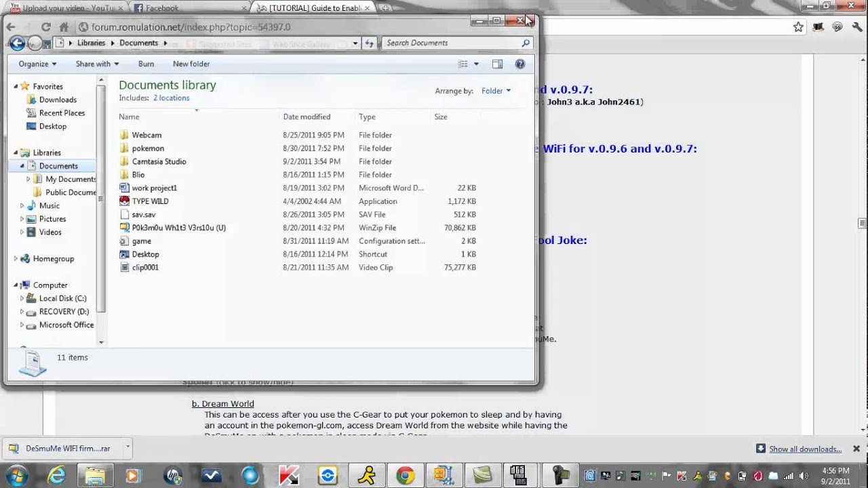Create a New folder
The image size is (868, 488).
coord(191,64)
